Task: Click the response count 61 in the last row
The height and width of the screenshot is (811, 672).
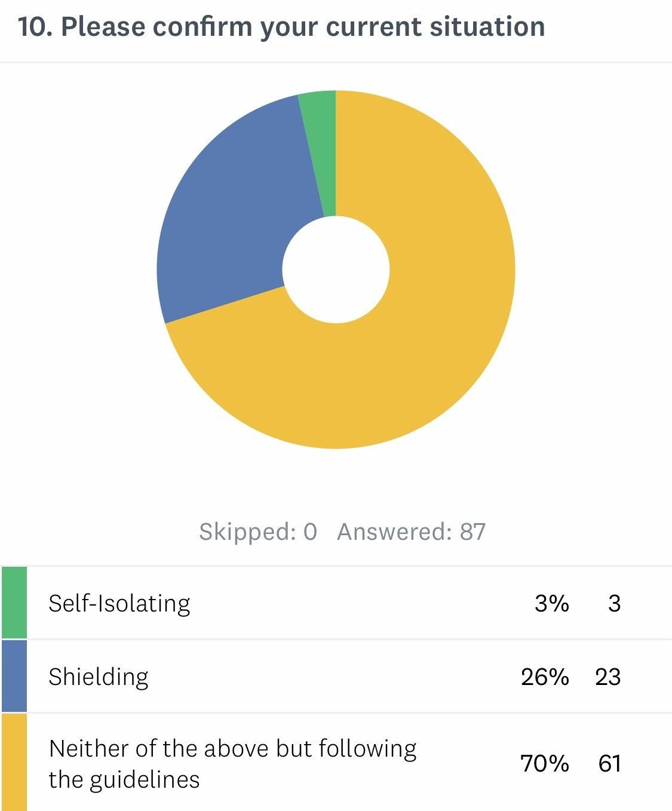Action: [609, 763]
